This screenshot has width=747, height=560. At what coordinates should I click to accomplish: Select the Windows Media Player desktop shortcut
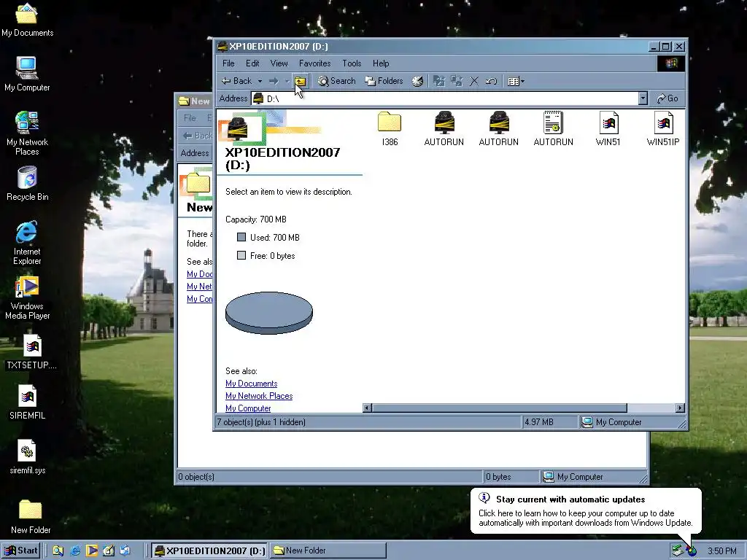[x=27, y=297]
